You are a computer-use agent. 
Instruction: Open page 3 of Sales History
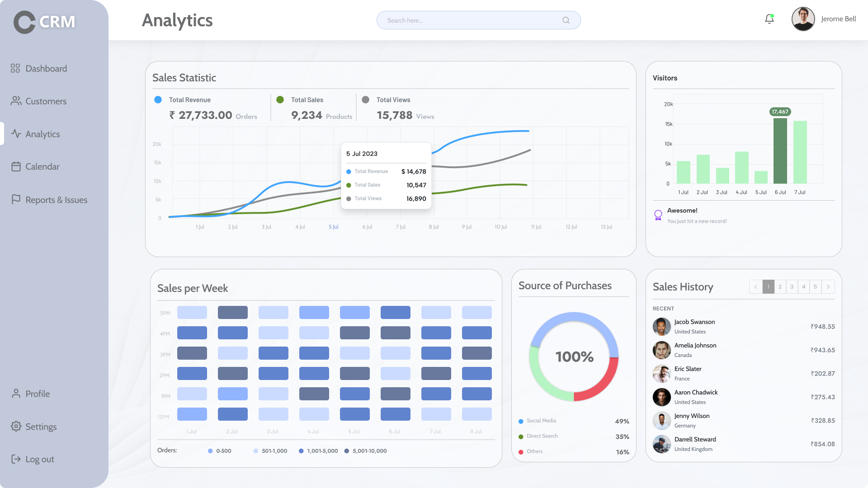[x=792, y=286]
